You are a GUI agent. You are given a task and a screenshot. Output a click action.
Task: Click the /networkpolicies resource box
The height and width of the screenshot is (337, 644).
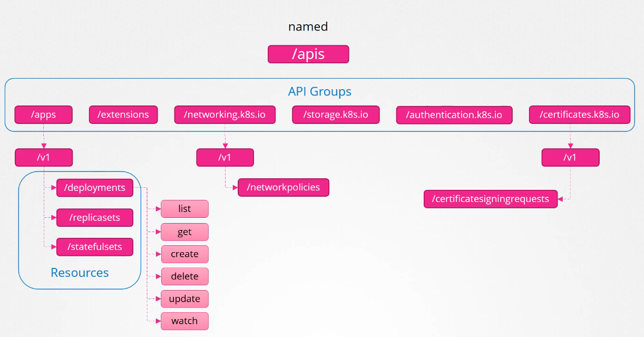click(x=284, y=188)
